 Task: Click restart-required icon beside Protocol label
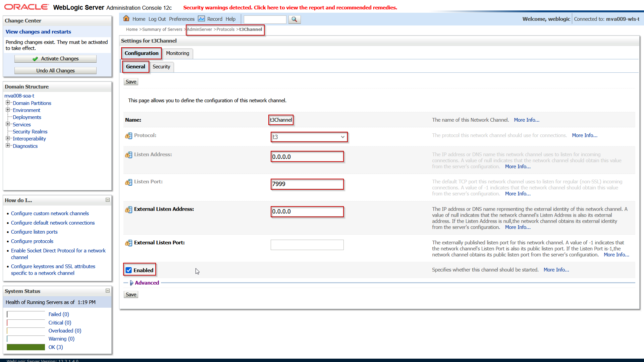(128, 136)
